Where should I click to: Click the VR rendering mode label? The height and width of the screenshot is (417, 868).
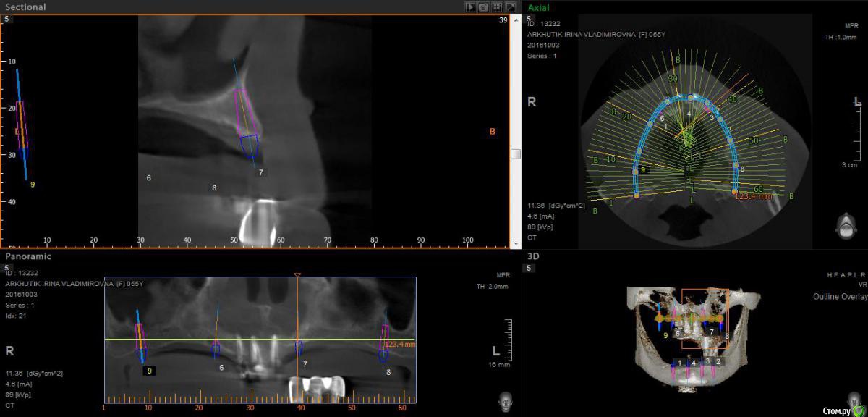(x=854, y=285)
